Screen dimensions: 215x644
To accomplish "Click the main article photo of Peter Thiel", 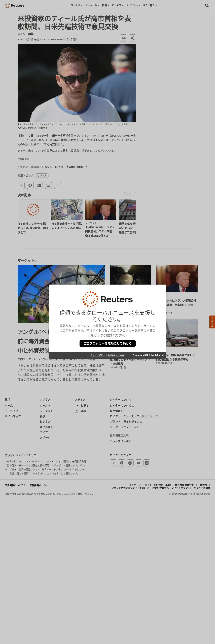I will [x=77, y=83].
